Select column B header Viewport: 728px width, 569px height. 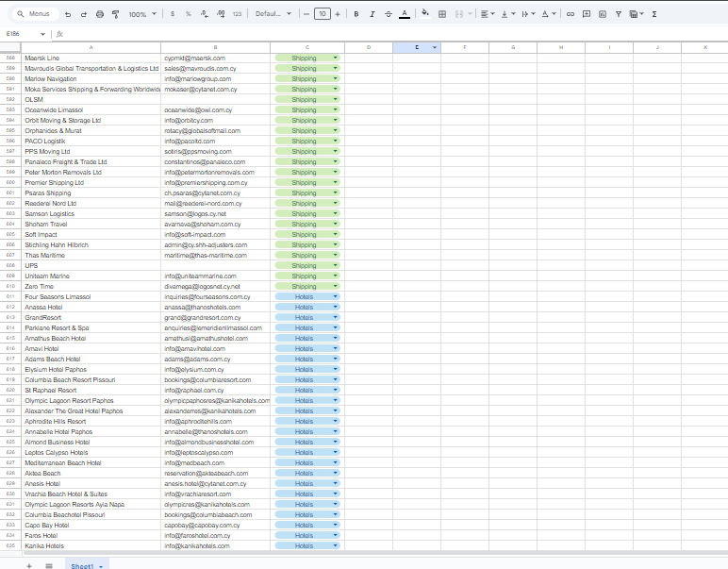[x=215, y=47]
